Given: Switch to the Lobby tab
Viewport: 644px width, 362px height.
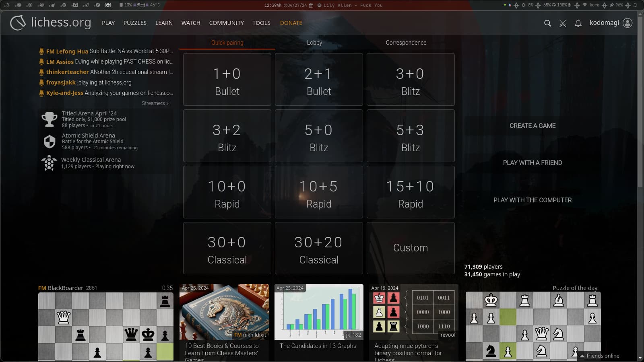Looking at the screenshot, I should point(314,43).
